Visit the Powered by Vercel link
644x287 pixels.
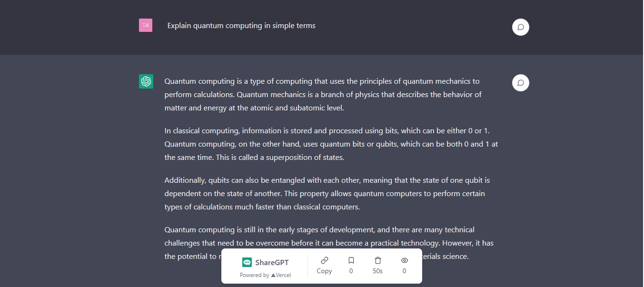tap(265, 275)
